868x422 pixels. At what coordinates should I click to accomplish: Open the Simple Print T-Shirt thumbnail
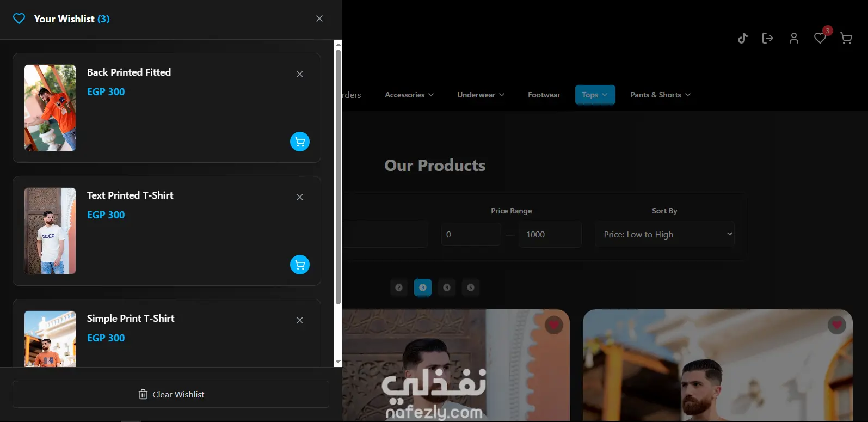(x=50, y=339)
